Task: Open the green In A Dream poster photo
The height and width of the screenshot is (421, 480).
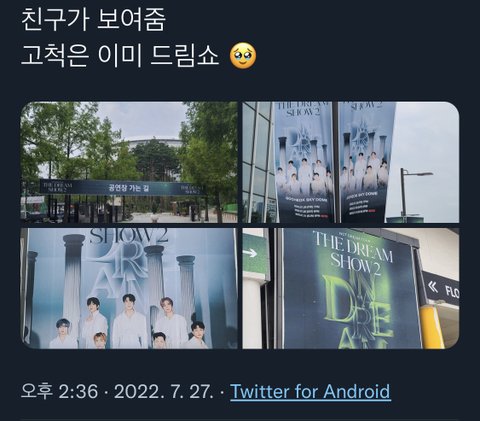Action: click(351, 288)
